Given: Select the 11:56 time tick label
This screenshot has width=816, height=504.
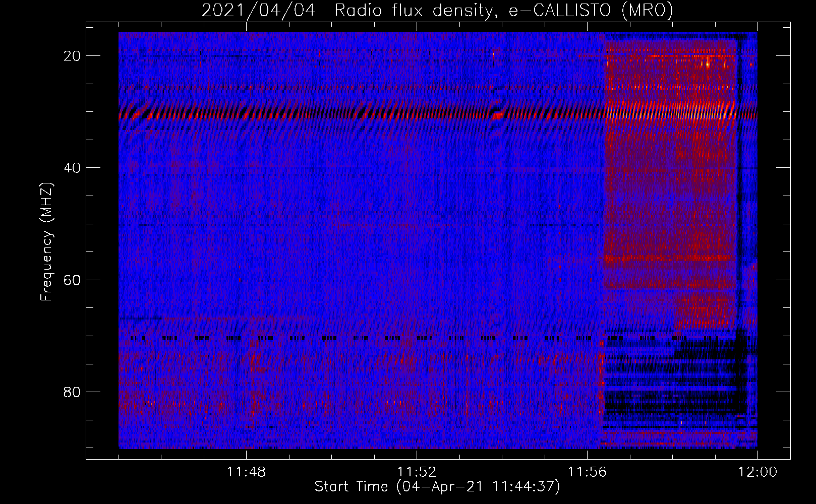Looking at the screenshot, I should [587, 472].
